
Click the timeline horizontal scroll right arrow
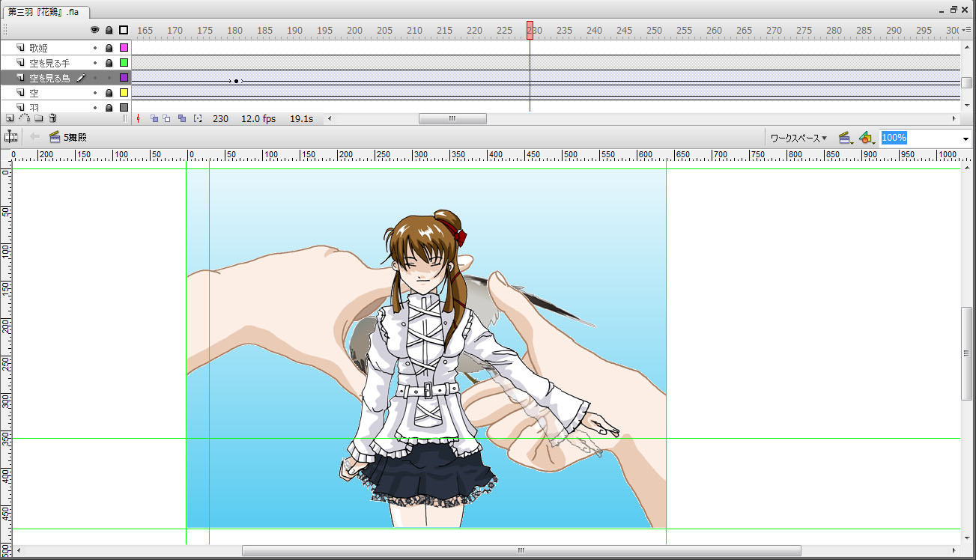coord(954,118)
